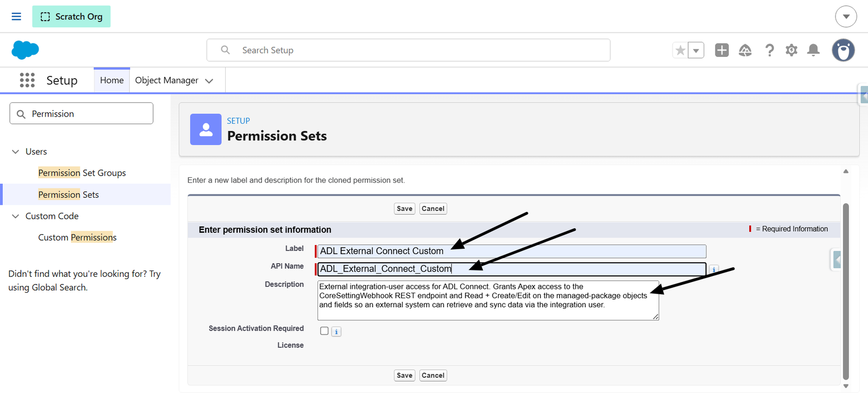Viewport: 868px width, 401px height.
Task: Click the top Save button
Action: (x=405, y=209)
